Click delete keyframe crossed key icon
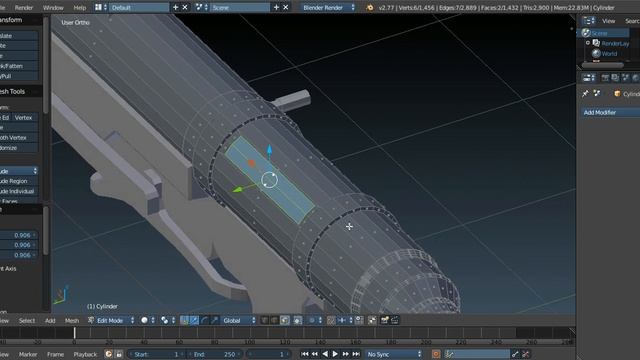Viewport: 640px width, 360px height. click(x=525, y=354)
